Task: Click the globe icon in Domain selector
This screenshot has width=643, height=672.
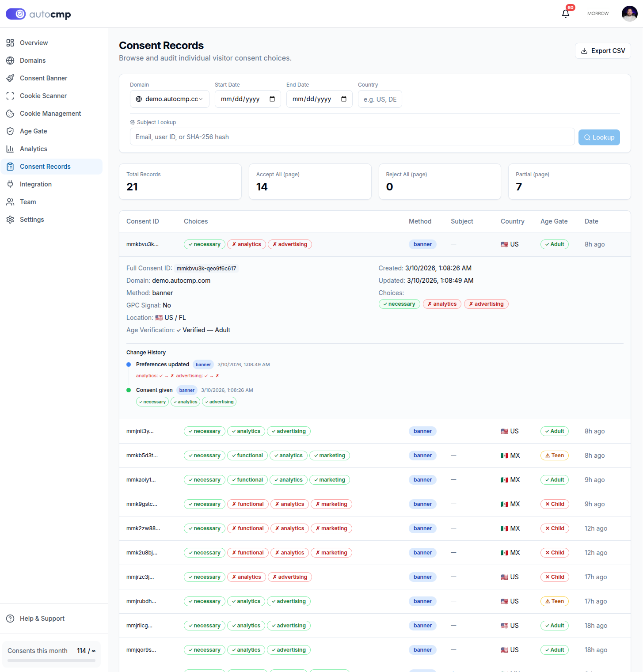Action: point(139,99)
